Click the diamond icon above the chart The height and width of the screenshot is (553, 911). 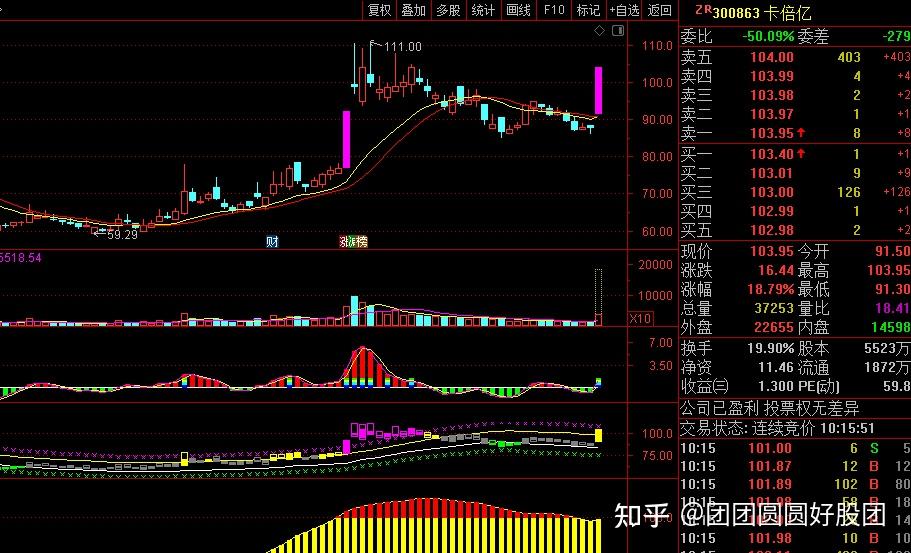[x=600, y=30]
